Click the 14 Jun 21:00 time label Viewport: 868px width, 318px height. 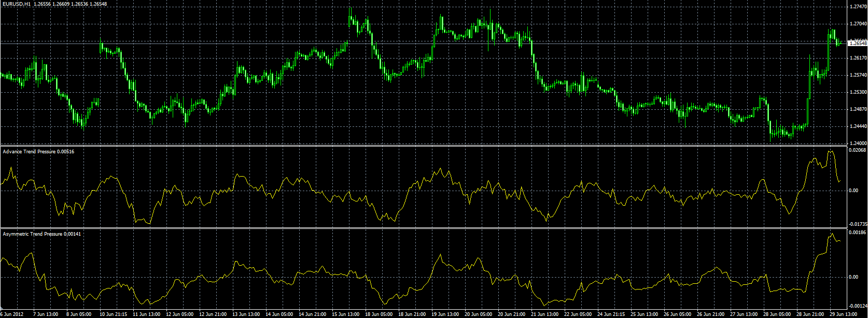coord(312,314)
